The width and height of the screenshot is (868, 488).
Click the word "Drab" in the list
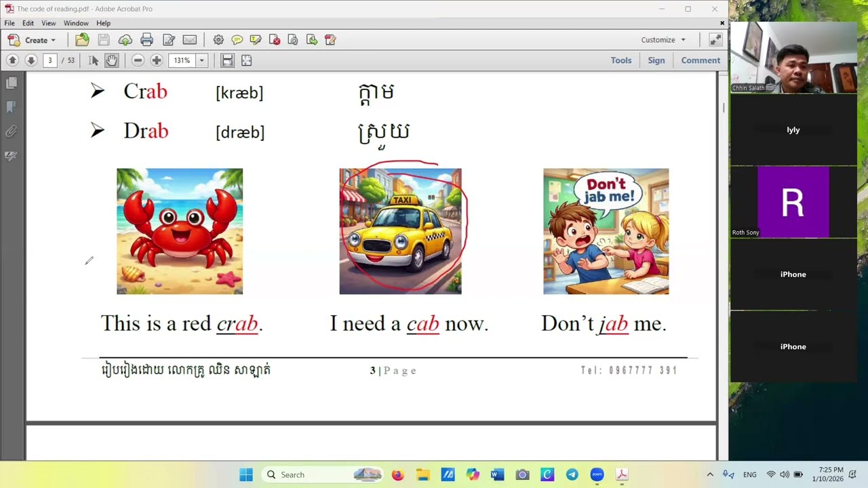pyautogui.click(x=146, y=131)
